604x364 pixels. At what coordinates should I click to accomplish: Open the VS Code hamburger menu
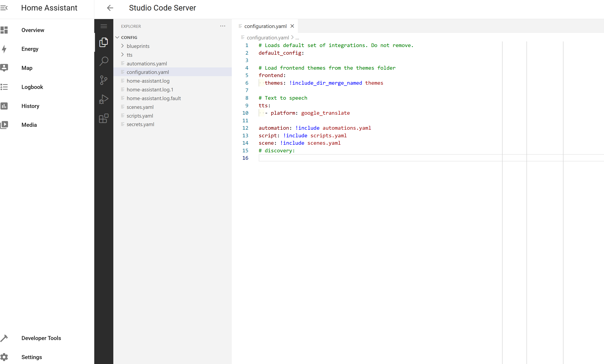pos(104,26)
